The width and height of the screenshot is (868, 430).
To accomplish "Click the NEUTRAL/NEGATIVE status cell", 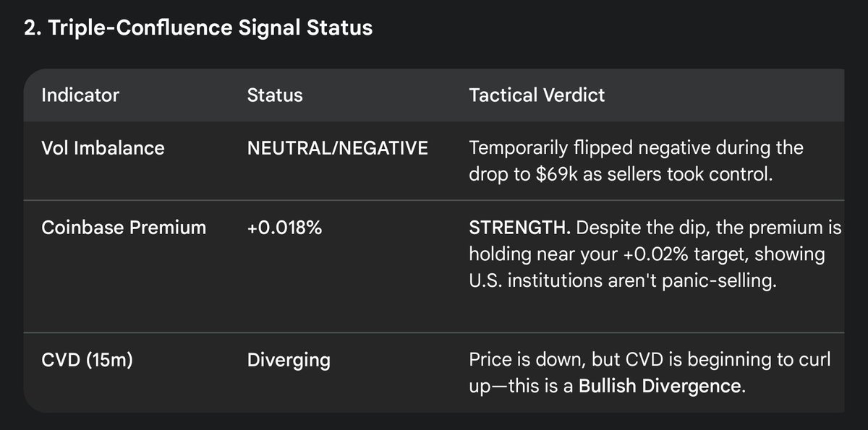I will pos(337,148).
